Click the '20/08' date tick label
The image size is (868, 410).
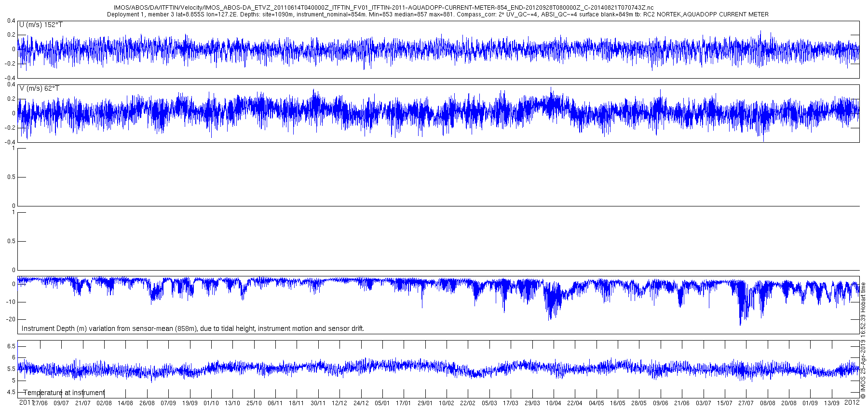tap(789, 403)
